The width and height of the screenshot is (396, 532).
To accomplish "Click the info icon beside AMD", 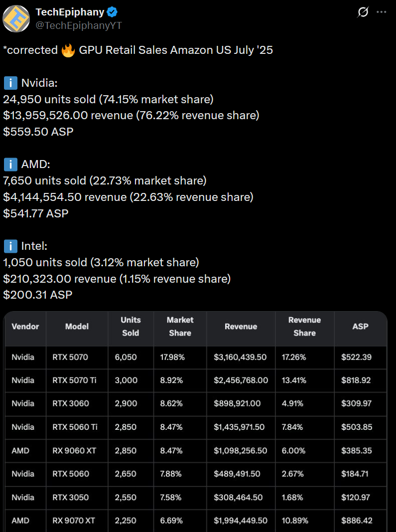I will [10, 164].
